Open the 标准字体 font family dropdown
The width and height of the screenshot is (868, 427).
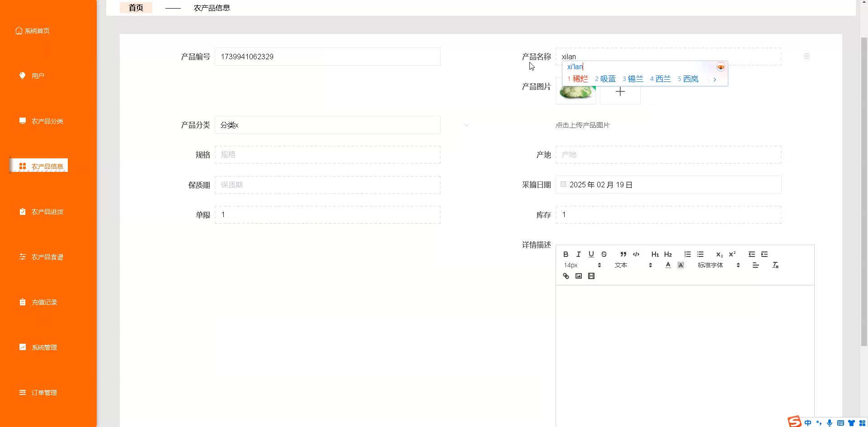(x=718, y=265)
